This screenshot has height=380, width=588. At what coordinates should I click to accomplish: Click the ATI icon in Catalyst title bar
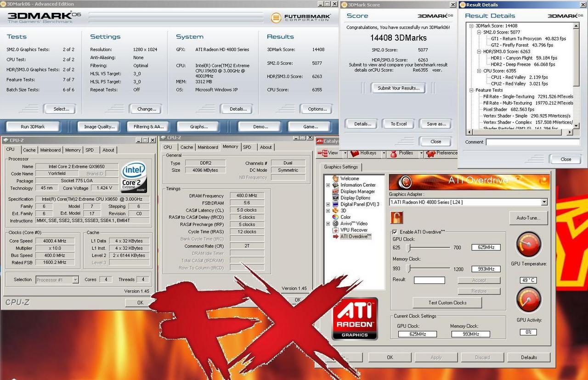point(319,141)
